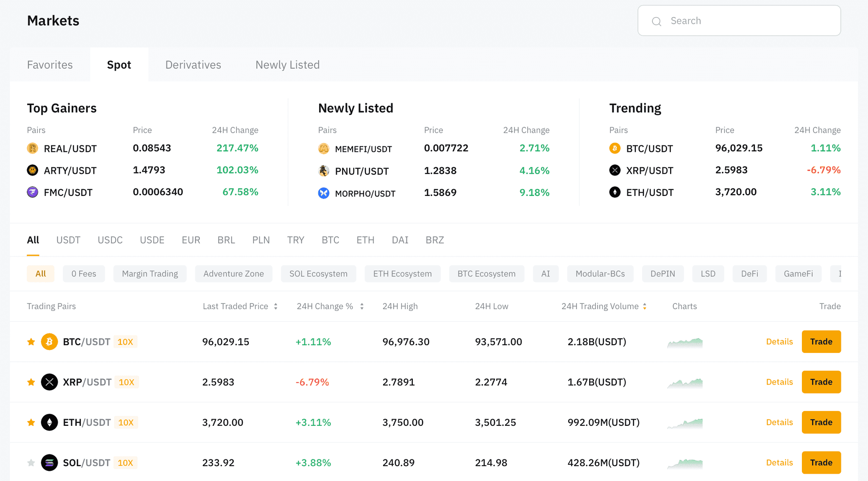Click the SOL token icon in the list

50,462
